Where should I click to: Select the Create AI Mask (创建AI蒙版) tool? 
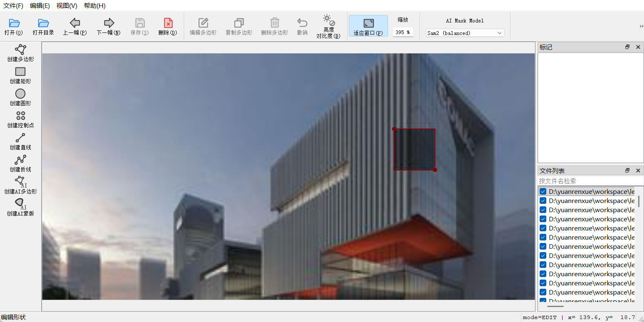[x=20, y=207]
